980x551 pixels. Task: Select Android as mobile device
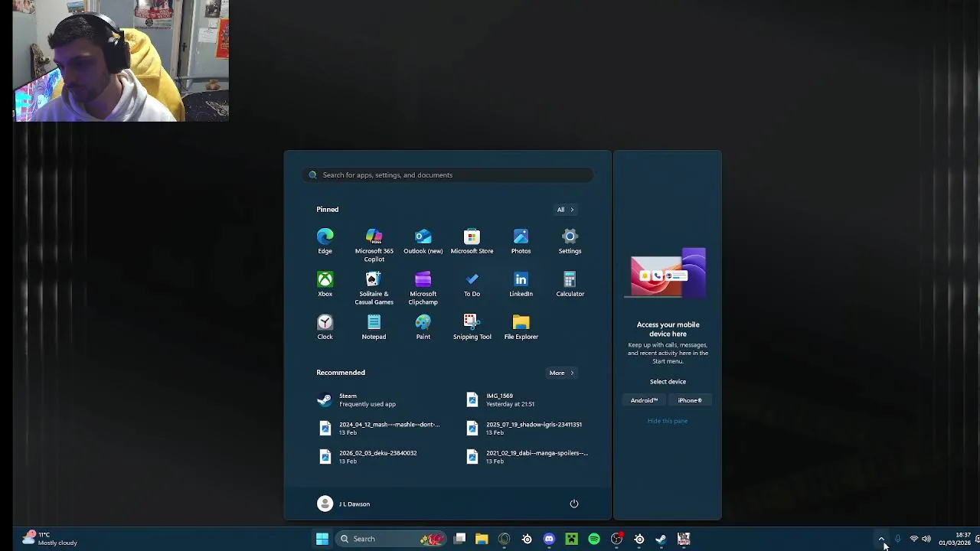(x=644, y=400)
